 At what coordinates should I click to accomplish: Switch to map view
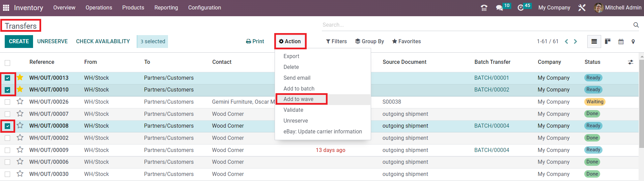633,42
